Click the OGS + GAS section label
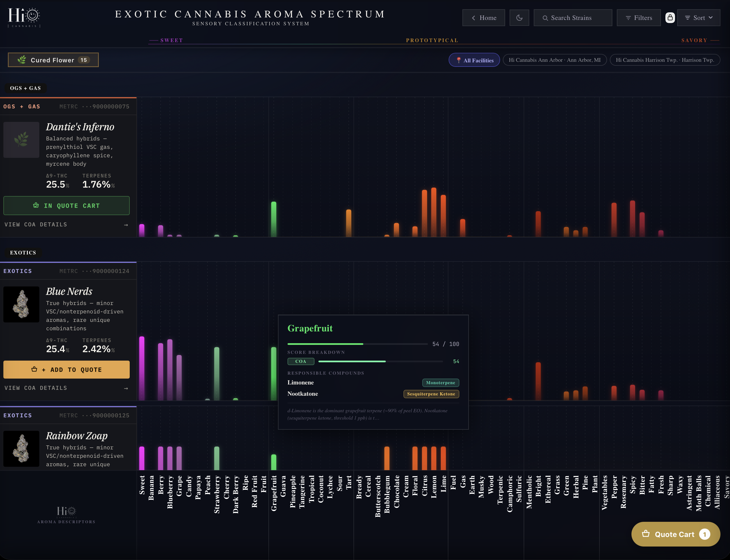The width and height of the screenshot is (730, 560). (25, 88)
